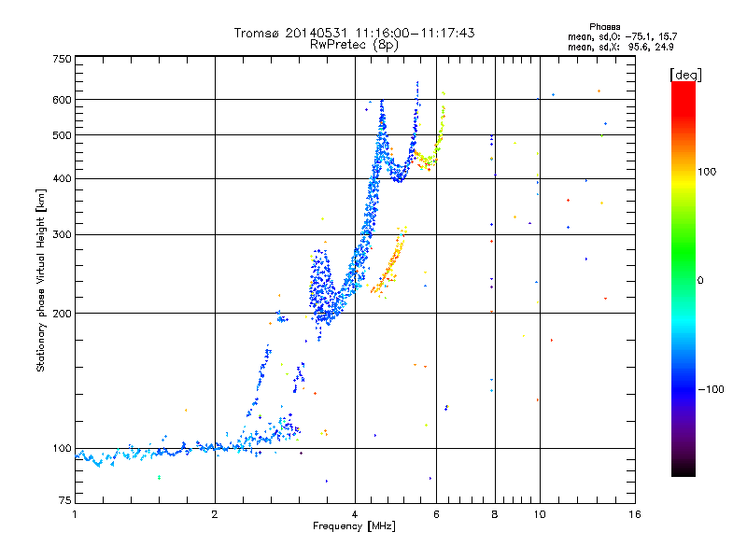
Task: Click the y-axis label '75'
Action: [65, 500]
